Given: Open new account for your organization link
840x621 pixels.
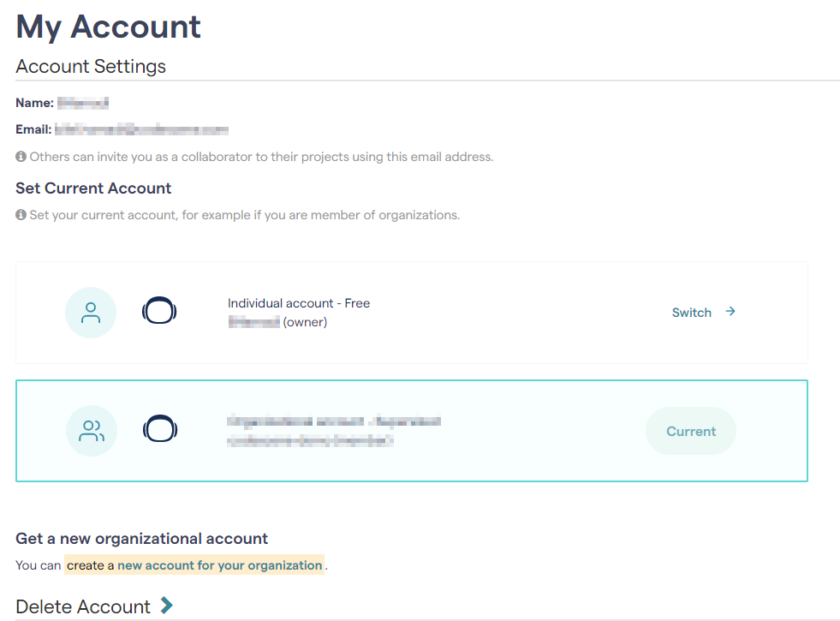Looking at the screenshot, I should click(x=220, y=565).
